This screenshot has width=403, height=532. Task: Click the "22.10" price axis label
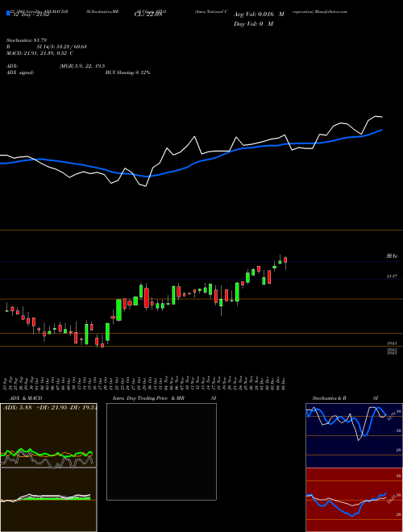(x=392, y=256)
